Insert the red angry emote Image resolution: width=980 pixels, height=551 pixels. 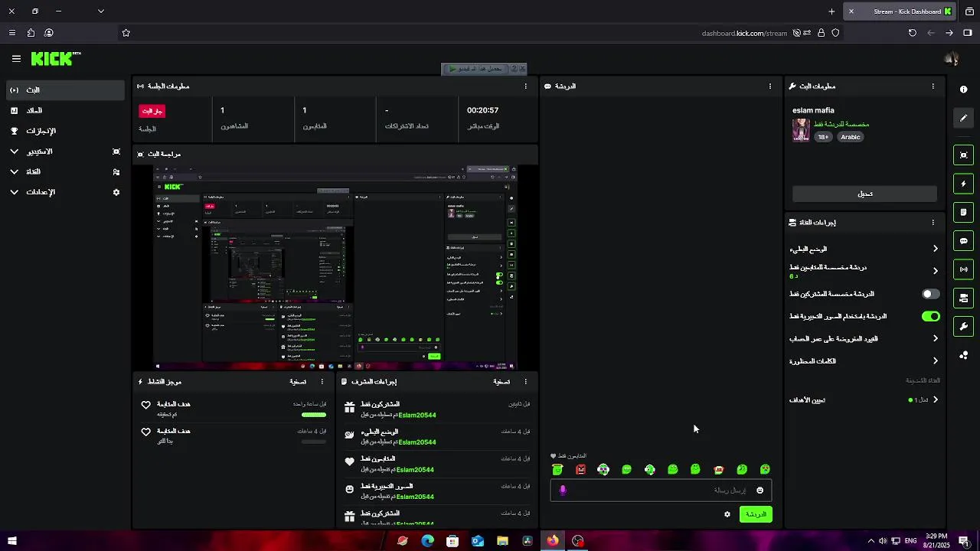pyautogui.click(x=580, y=470)
